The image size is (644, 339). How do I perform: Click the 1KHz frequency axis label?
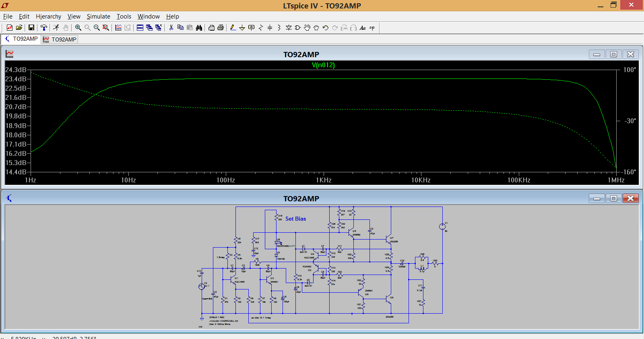(x=324, y=180)
